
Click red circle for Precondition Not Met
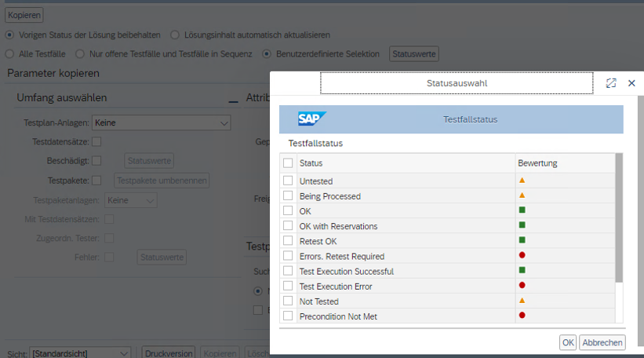tap(522, 316)
